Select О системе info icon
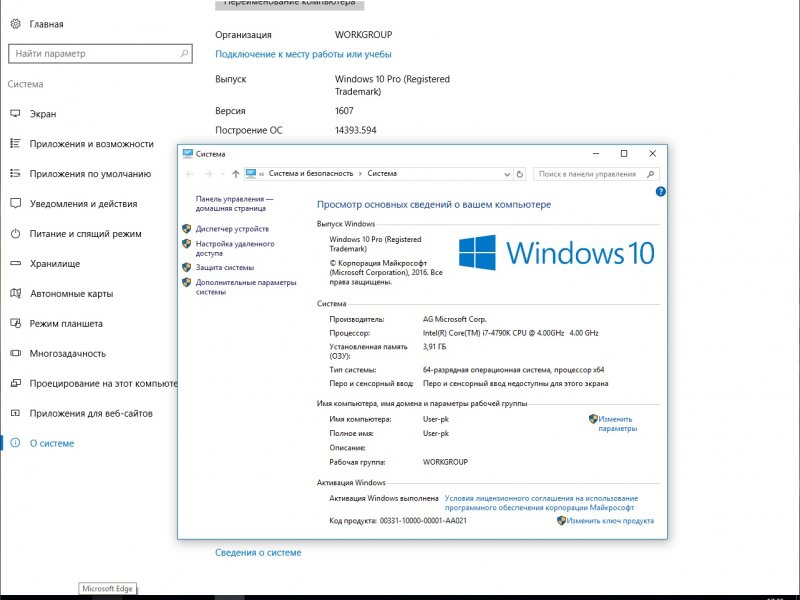The height and width of the screenshot is (600, 800). pyautogui.click(x=16, y=443)
